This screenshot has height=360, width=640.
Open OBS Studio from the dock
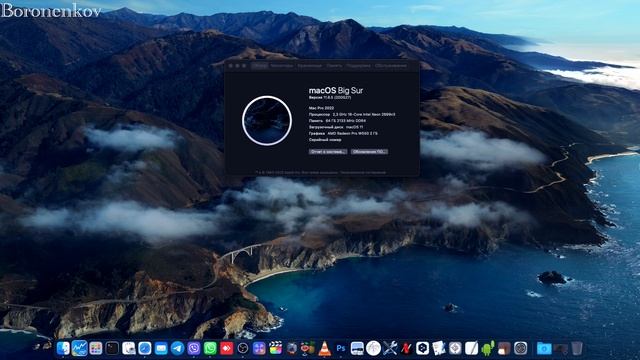[243, 348]
